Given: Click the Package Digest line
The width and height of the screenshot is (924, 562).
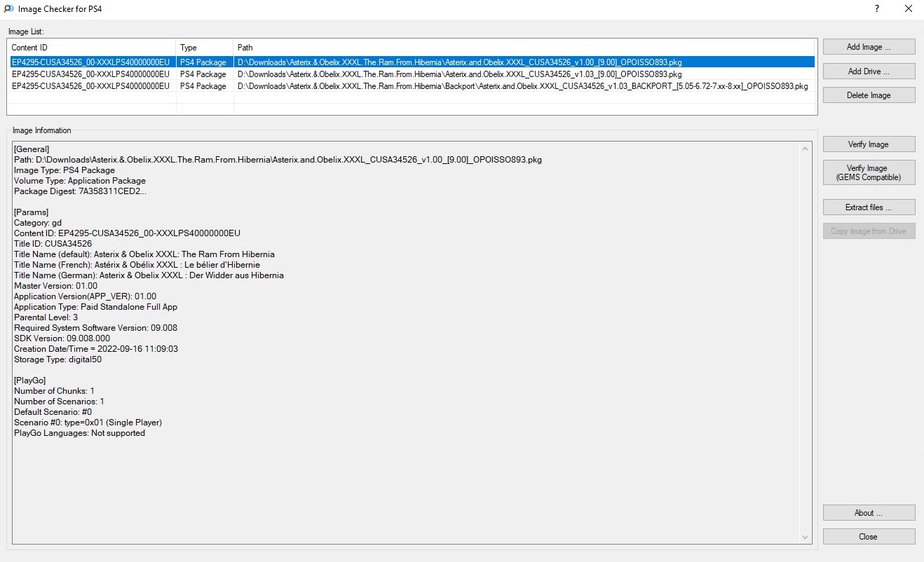Looking at the screenshot, I should [x=80, y=191].
